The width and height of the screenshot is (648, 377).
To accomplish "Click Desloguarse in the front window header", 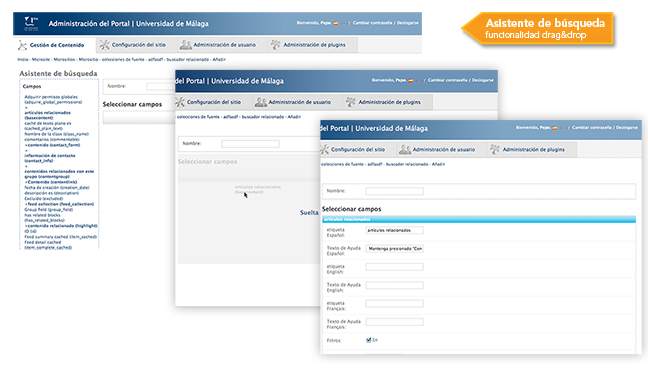I will pyautogui.click(x=627, y=128).
